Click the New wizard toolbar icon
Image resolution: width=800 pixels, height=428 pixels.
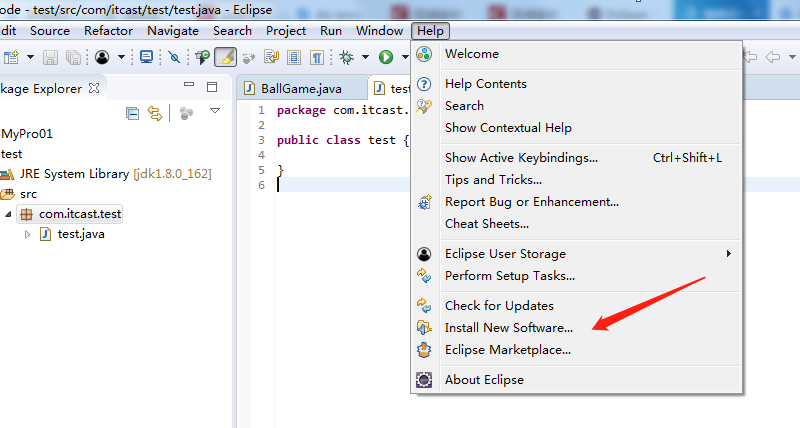tap(11, 57)
